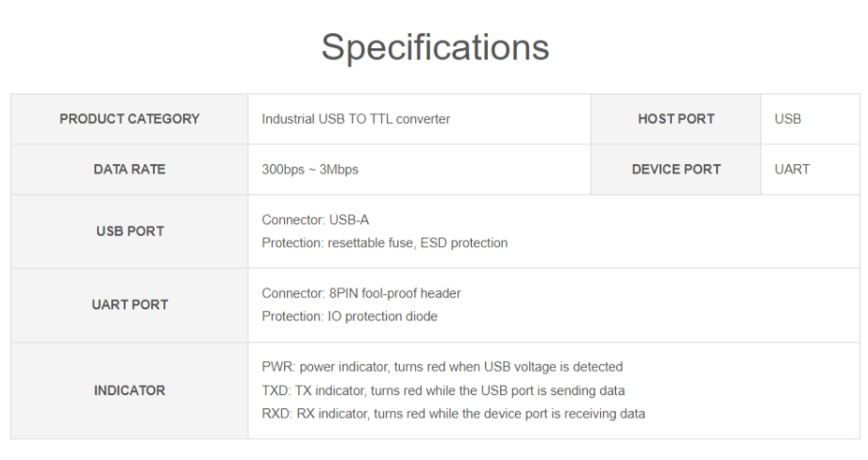Click the RXD RX indicator description
868x460 pixels.
[x=453, y=413]
